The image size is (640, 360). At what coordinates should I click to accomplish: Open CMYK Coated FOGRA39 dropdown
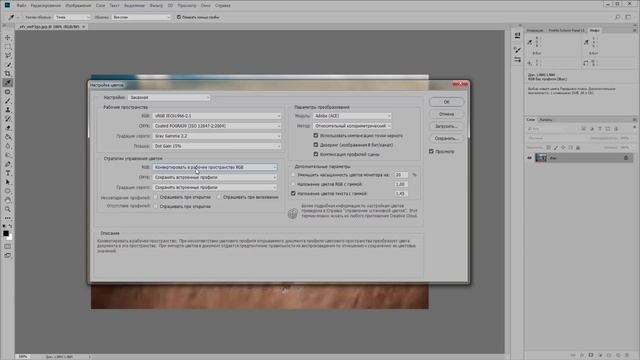tap(217, 126)
